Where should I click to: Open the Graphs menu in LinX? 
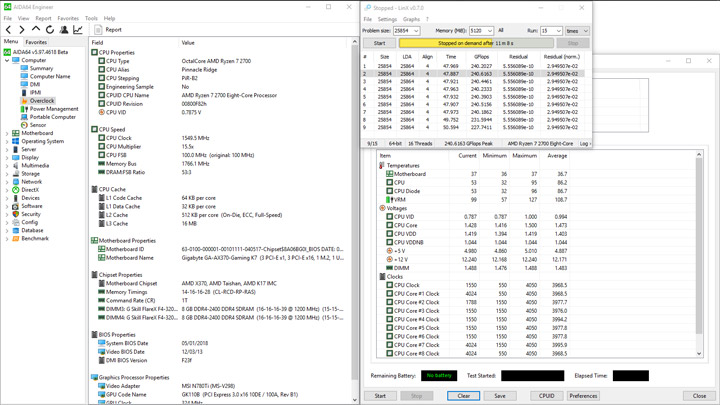(411, 19)
